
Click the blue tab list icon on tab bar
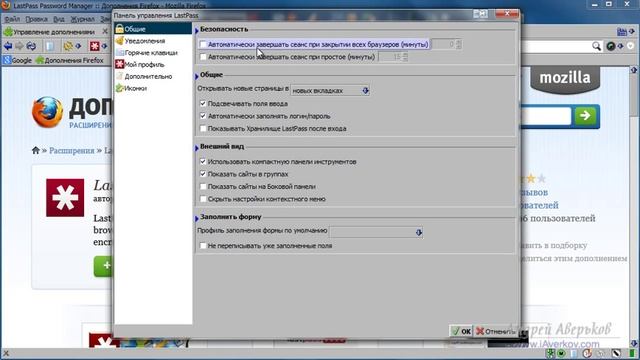(x=622, y=31)
